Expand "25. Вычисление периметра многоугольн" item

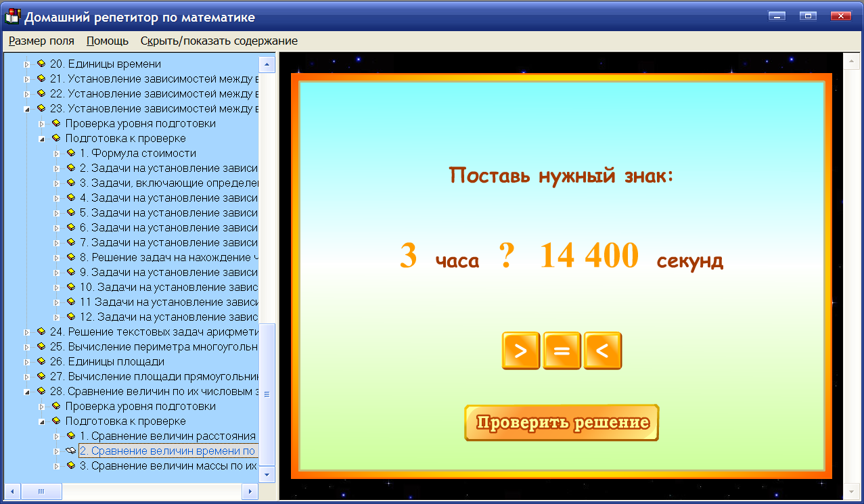(x=25, y=346)
